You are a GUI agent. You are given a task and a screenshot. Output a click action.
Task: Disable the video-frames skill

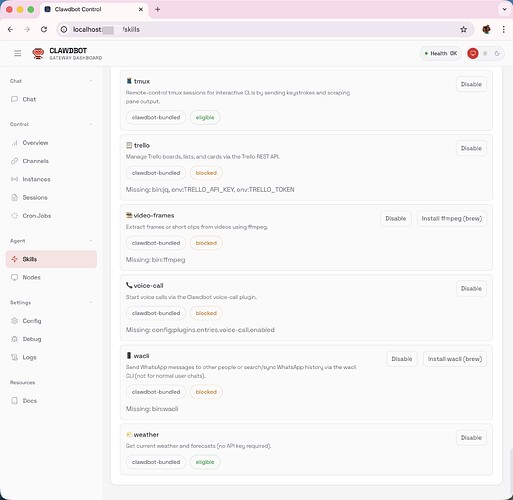click(396, 219)
